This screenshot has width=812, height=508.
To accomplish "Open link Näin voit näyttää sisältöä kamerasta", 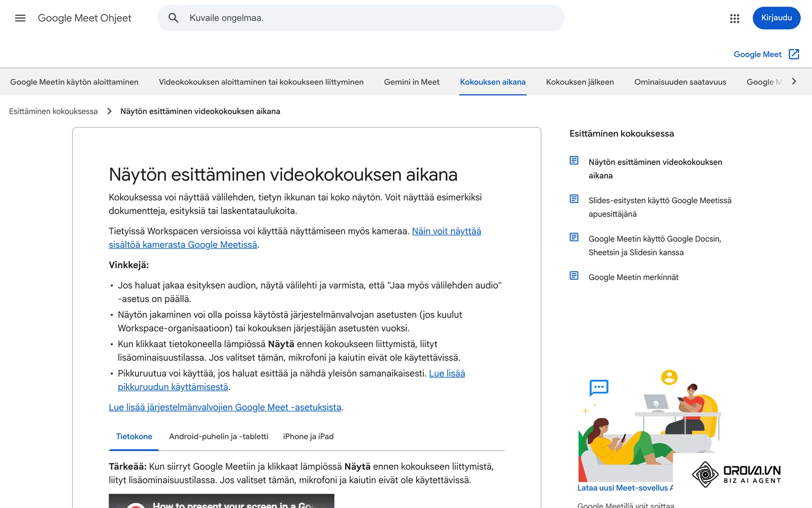I will (295, 238).
